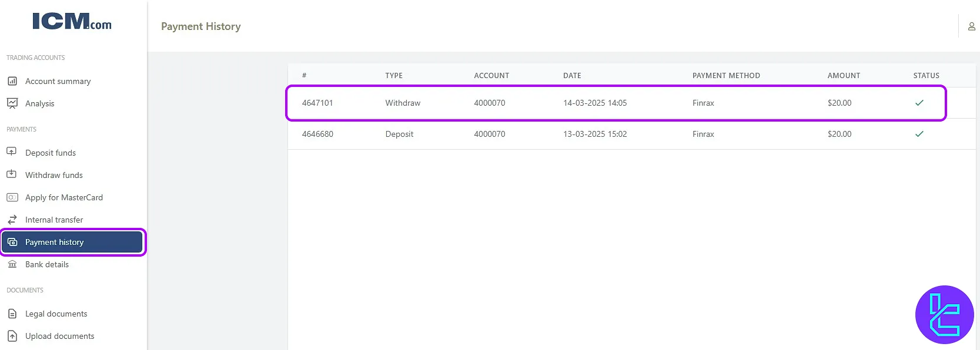Click the Withdraw funds icon
Image resolution: width=980 pixels, height=350 pixels.
click(12, 174)
